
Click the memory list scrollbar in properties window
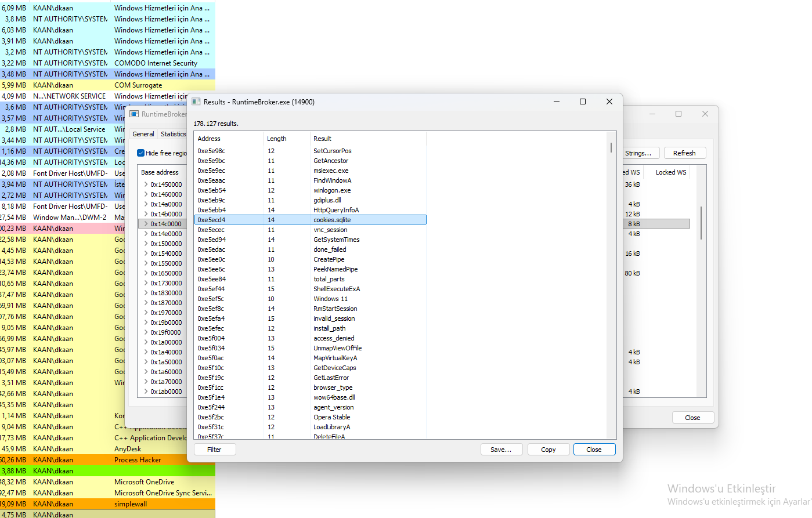pos(701,223)
